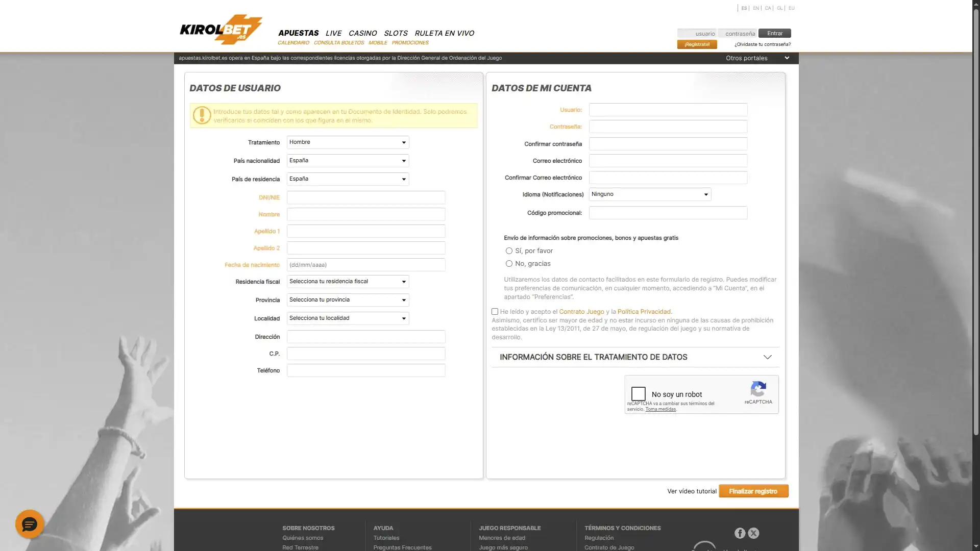The height and width of the screenshot is (551, 980).
Task: Open footer Menores de edad link
Action: 502,538
